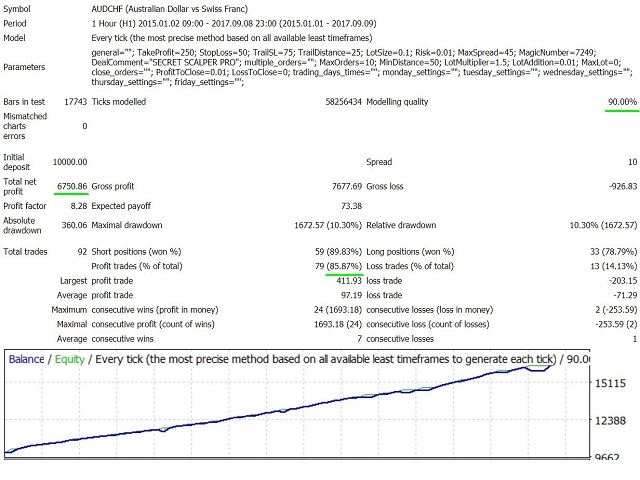Click the Gross profit value 7677.69

(347, 186)
